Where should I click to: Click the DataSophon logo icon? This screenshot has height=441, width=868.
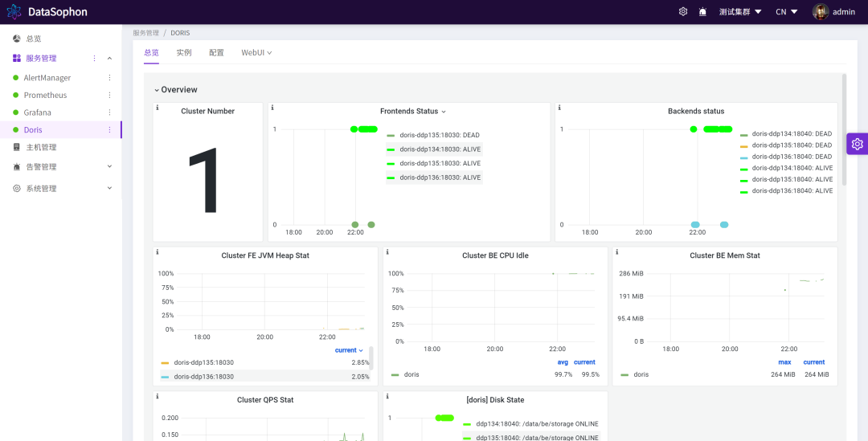coord(14,11)
